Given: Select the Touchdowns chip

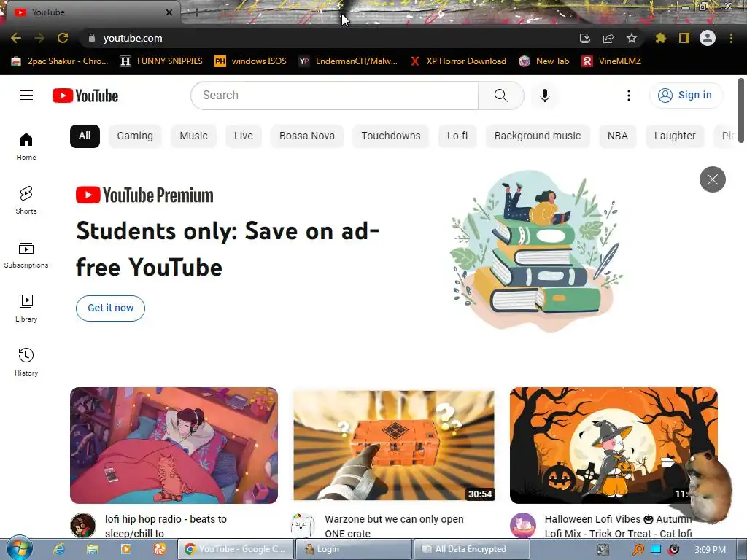Looking at the screenshot, I should pos(391,136).
